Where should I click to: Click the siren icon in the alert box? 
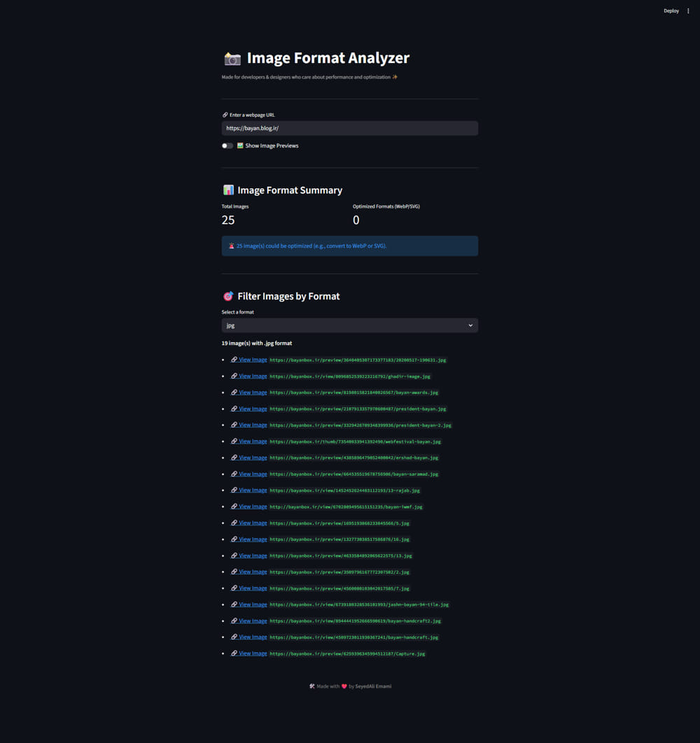pyautogui.click(x=232, y=246)
